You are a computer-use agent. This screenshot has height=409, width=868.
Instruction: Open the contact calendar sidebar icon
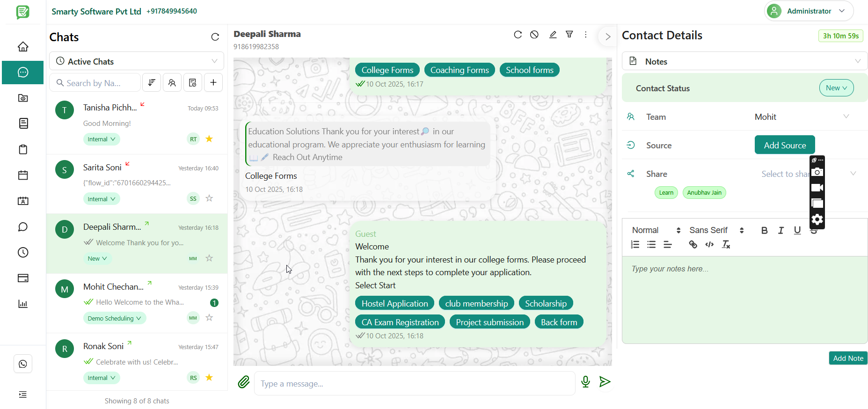click(x=23, y=201)
